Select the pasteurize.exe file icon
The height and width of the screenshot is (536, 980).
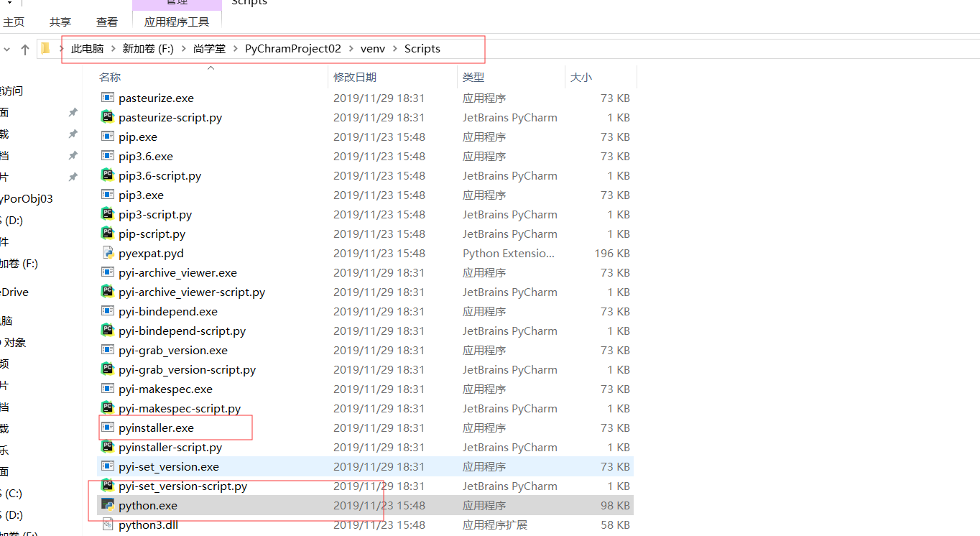click(x=108, y=98)
